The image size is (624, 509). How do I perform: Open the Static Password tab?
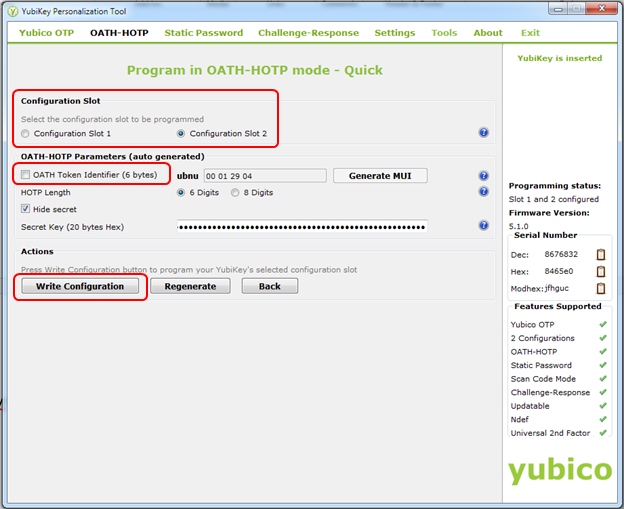click(x=204, y=33)
